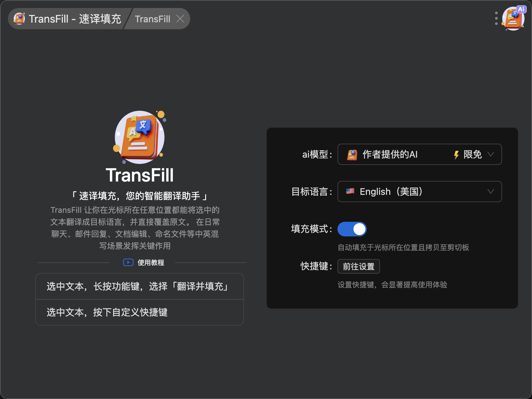Click the large TransFill heading text
The image size is (532, 399).
140,175
